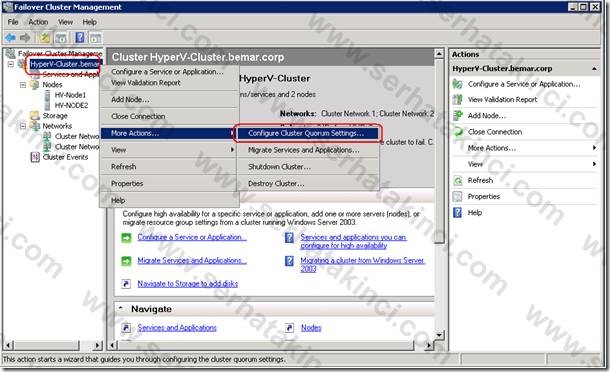The image size is (610, 372).
Task: Open the Nodes link under Navigate
Action: point(311,328)
